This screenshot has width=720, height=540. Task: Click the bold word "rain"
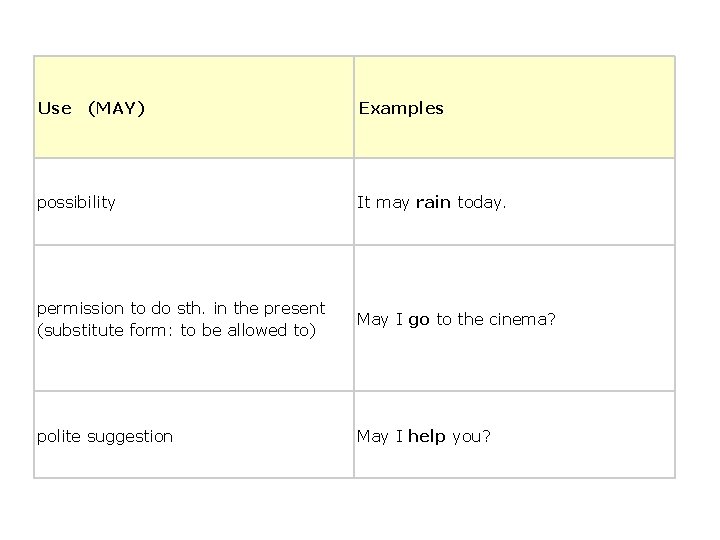pyautogui.click(x=433, y=202)
